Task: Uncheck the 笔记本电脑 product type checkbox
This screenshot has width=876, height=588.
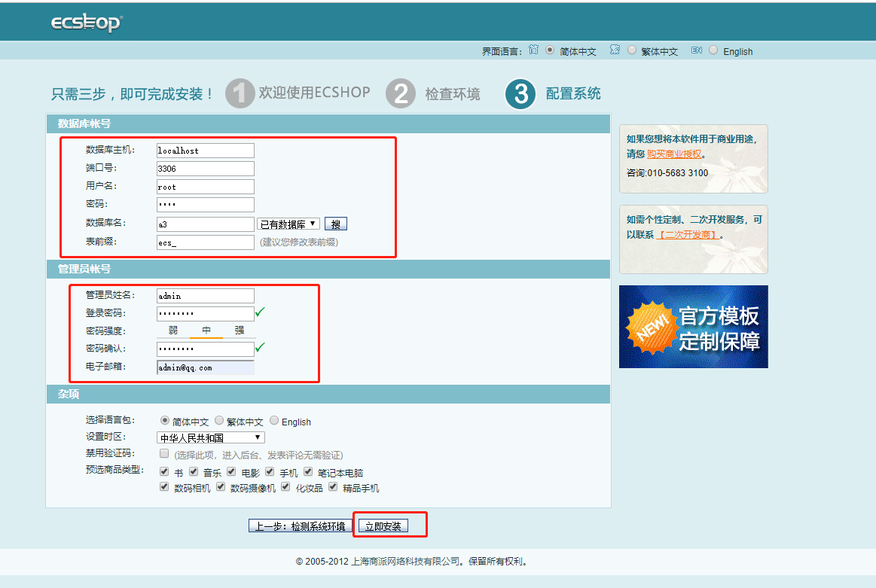Action: [308, 472]
